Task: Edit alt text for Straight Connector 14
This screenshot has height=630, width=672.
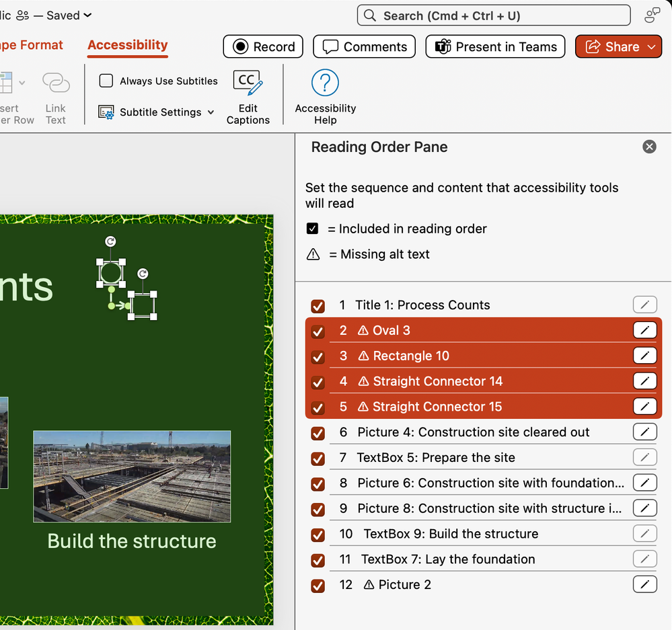Action: [x=644, y=381]
